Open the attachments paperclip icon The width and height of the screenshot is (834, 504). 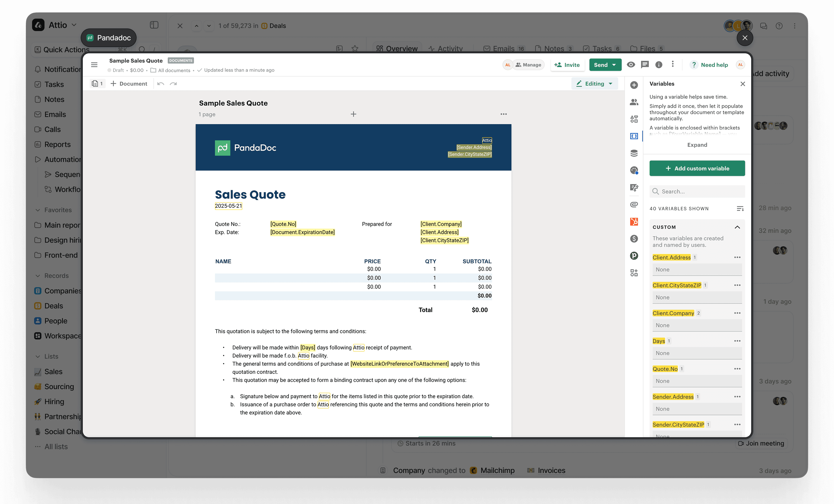tap(634, 204)
